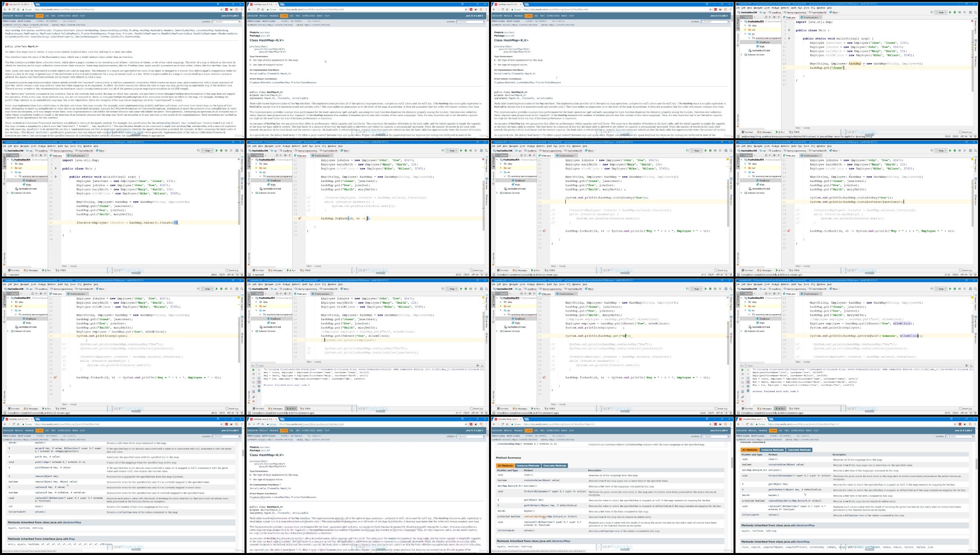980x555 pixels.
Task: Click Clear All trash icon in Key-lines-only Run console
Action: pos(259,391)
